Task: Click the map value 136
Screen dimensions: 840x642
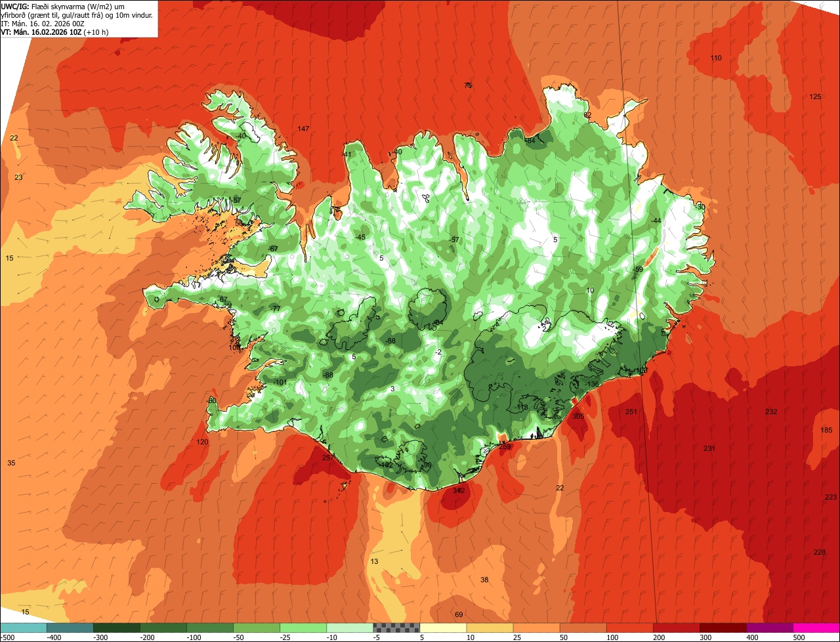Action: [x=593, y=385]
